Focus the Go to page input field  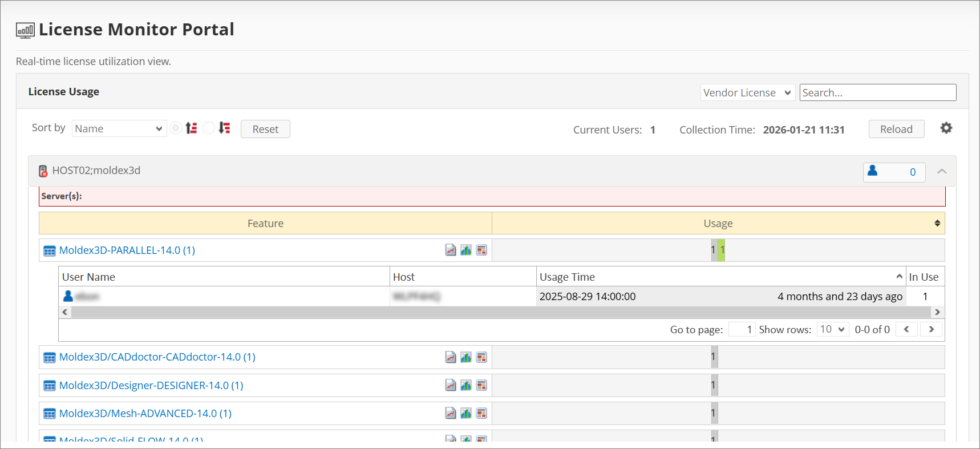[742, 329]
